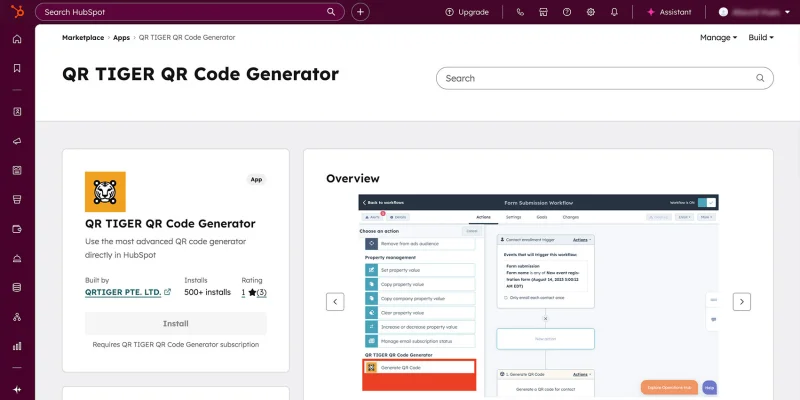Click the HubSpot sprocket logo
This screenshot has height=400, width=800.
[17, 11]
